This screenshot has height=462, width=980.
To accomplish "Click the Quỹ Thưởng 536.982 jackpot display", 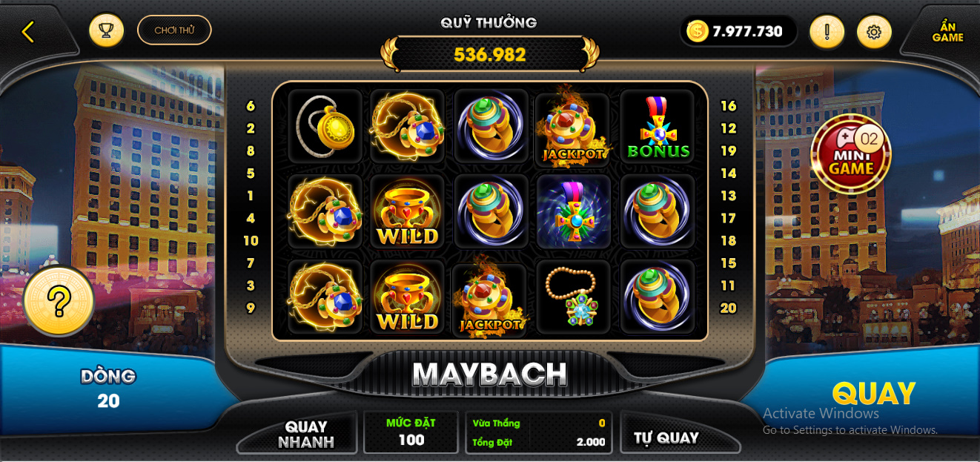I will pyautogui.click(x=490, y=55).
